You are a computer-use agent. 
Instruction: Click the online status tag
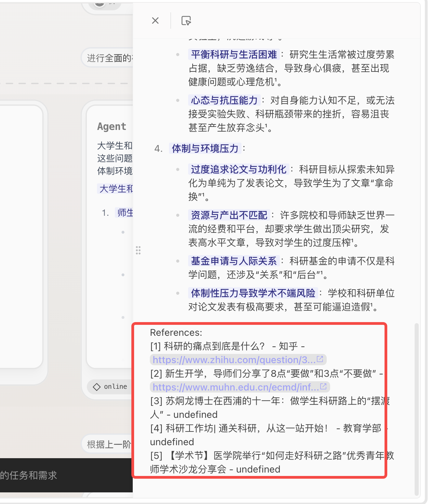tap(110, 387)
